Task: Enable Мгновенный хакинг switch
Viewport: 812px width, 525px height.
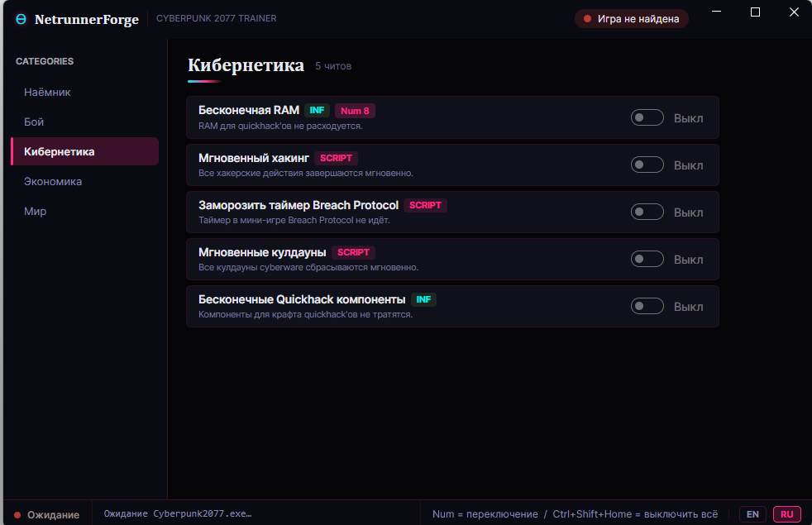Action: click(x=647, y=165)
